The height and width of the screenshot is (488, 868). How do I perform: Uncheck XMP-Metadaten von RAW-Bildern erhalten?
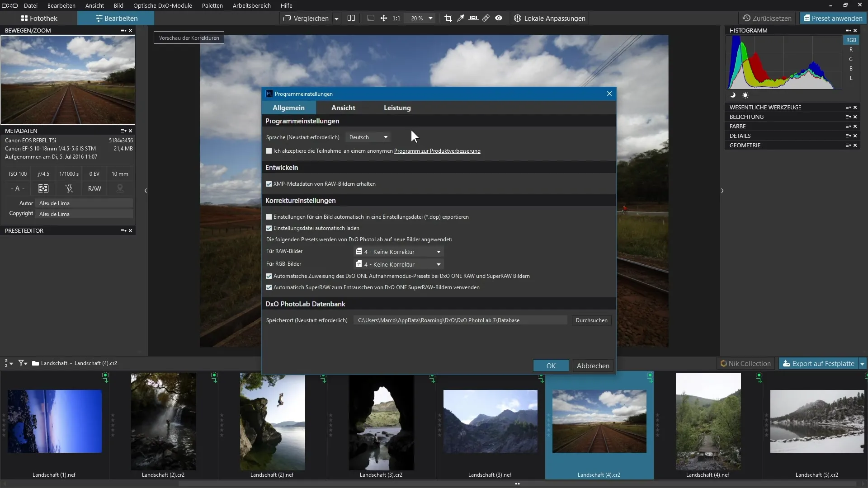pyautogui.click(x=269, y=184)
